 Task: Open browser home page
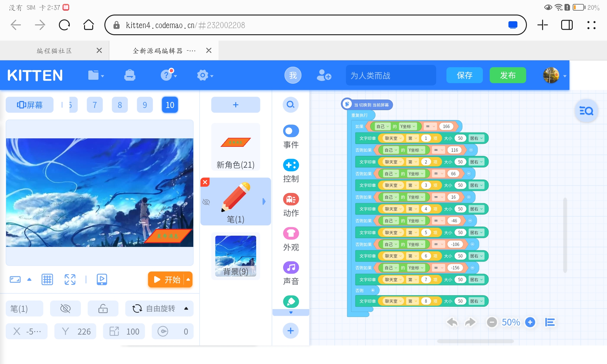click(x=89, y=25)
